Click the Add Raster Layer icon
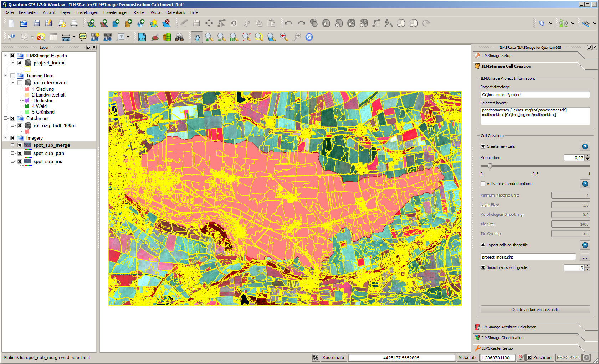The image size is (599, 364). 104,24
